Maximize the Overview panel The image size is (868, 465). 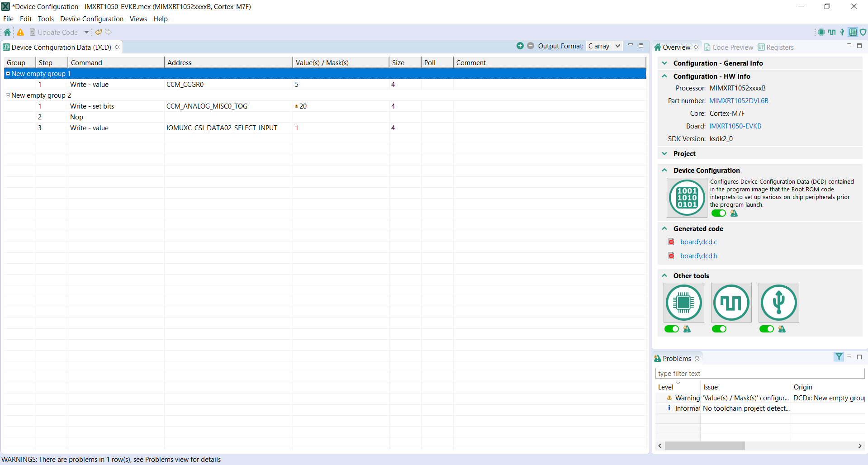[859, 45]
